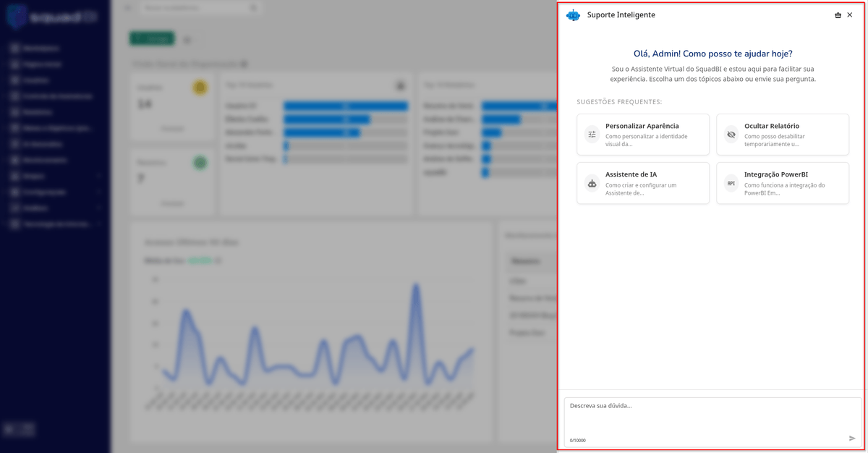The height and width of the screenshot is (453, 868).
Task: Close the Suporte Inteligente panel
Action: 850,15
